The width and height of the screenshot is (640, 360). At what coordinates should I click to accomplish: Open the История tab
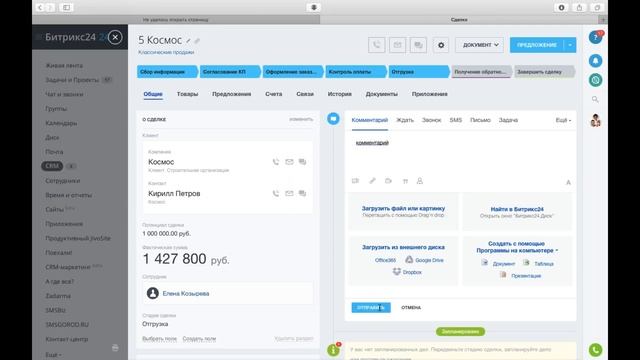pos(340,94)
